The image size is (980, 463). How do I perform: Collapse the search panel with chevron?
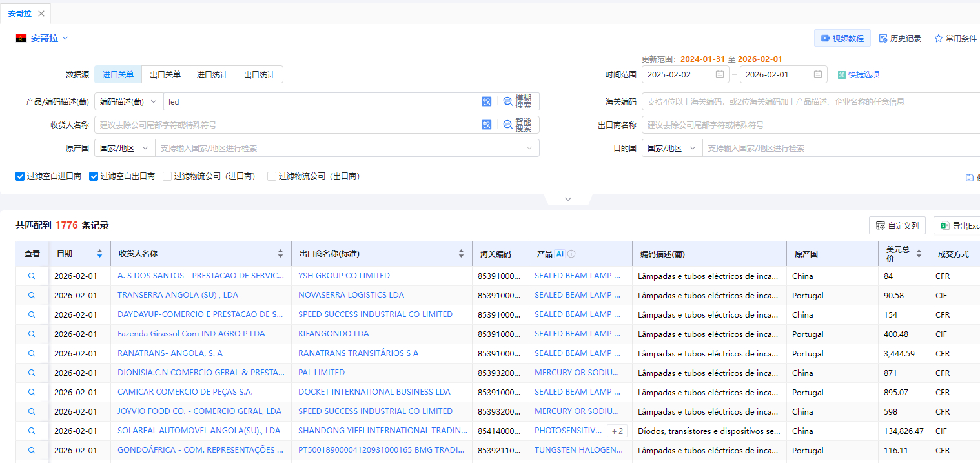(568, 199)
